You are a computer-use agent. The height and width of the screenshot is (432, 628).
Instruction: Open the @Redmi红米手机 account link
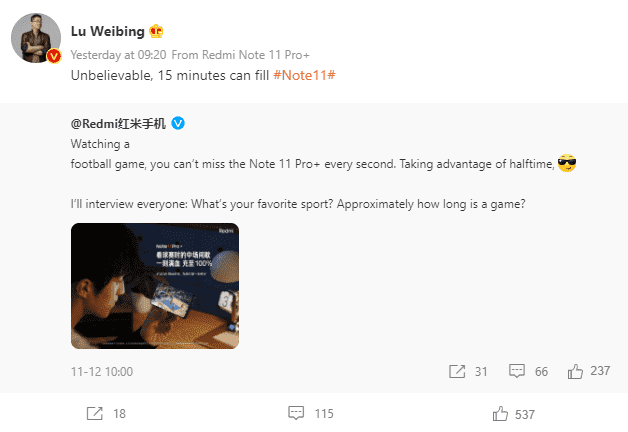pos(119,123)
